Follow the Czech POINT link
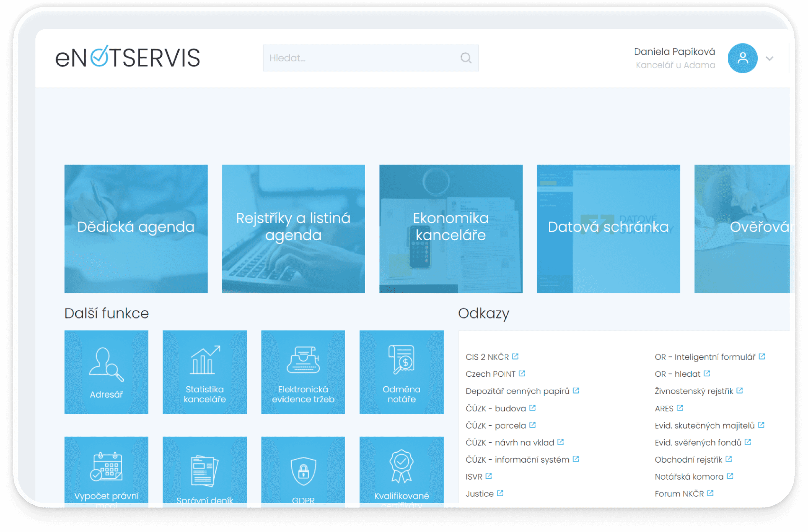Screen dimensions: 808x532 click(x=491, y=374)
